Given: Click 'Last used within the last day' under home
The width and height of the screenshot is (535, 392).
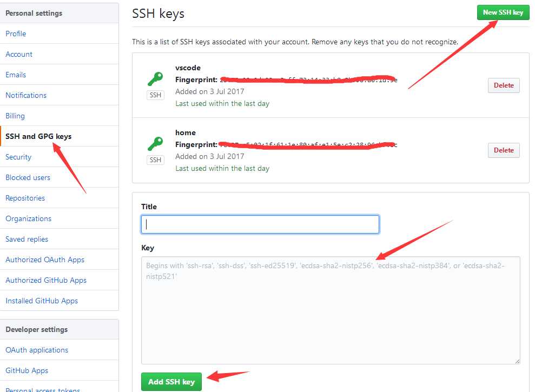Looking at the screenshot, I should (222, 169).
